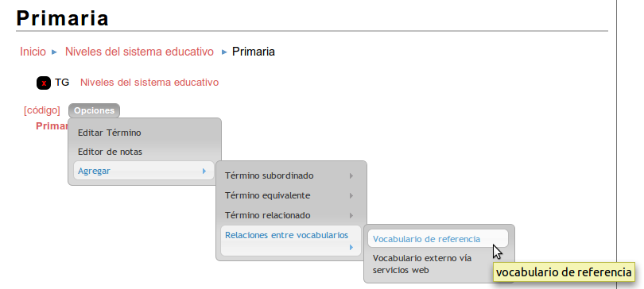Viewport: 644px width, 289px height.
Task: Click the Término relacionado submenu arrow
Action: point(351,215)
